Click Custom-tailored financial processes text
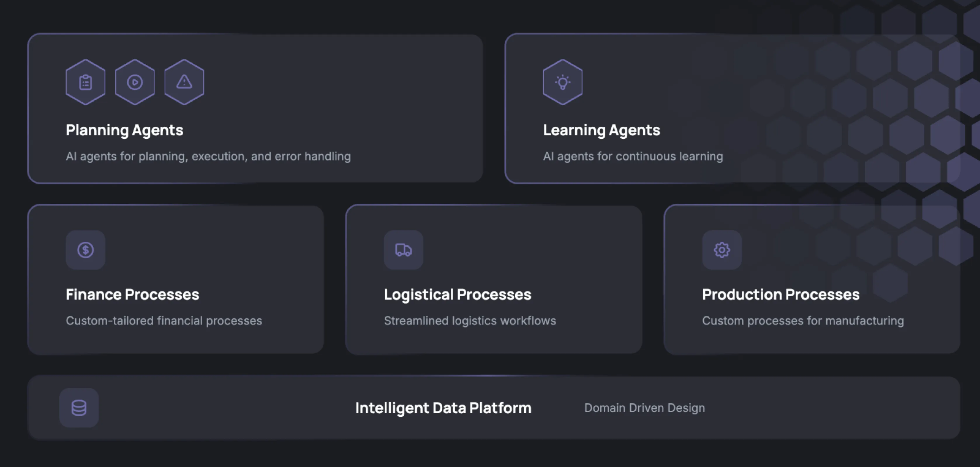This screenshot has height=467, width=980. click(x=164, y=320)
